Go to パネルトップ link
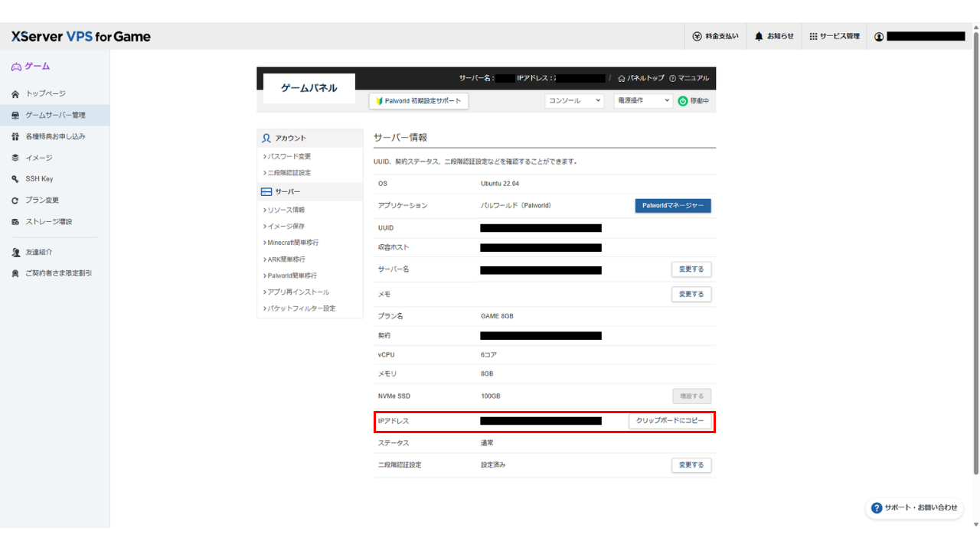 pyautogui.click(x=641, y=78)
